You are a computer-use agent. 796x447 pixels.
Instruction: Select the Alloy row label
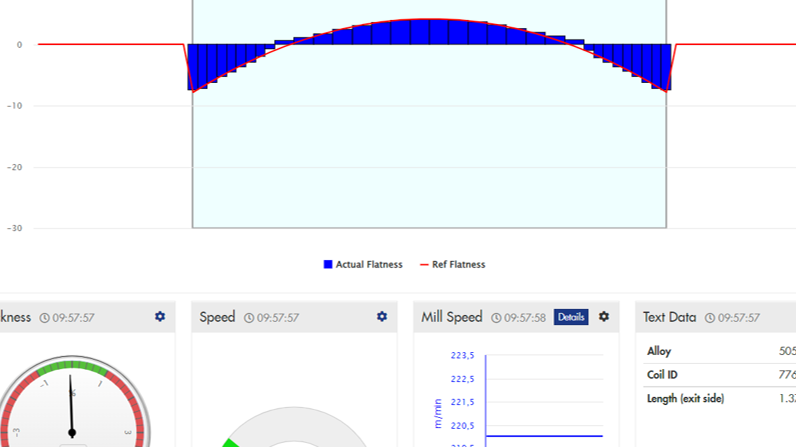click(659, 351)
